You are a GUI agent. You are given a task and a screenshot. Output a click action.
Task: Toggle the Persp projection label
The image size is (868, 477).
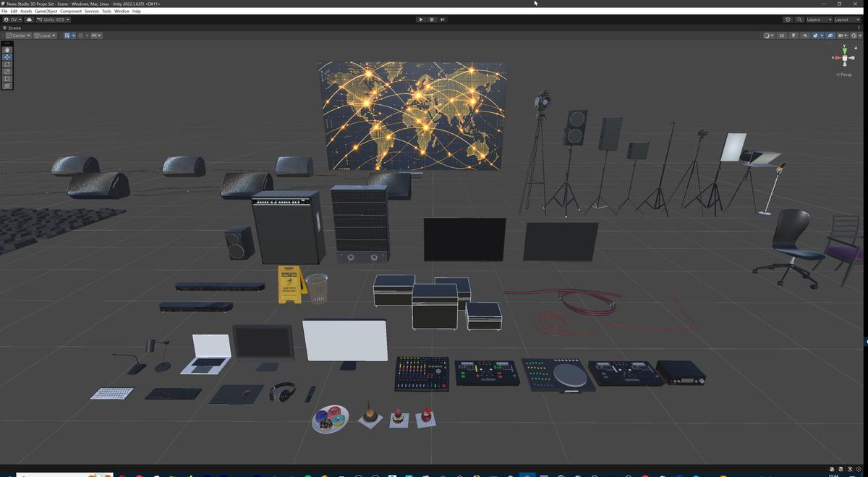point(844,75)
